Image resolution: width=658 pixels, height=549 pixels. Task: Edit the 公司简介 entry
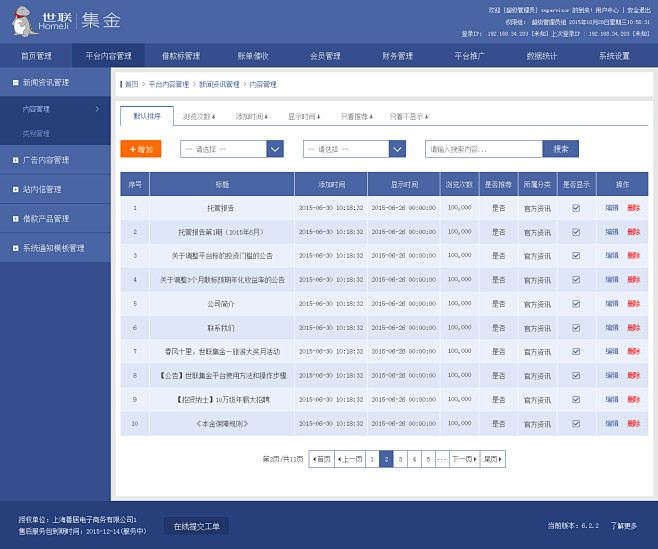point(612,303)
